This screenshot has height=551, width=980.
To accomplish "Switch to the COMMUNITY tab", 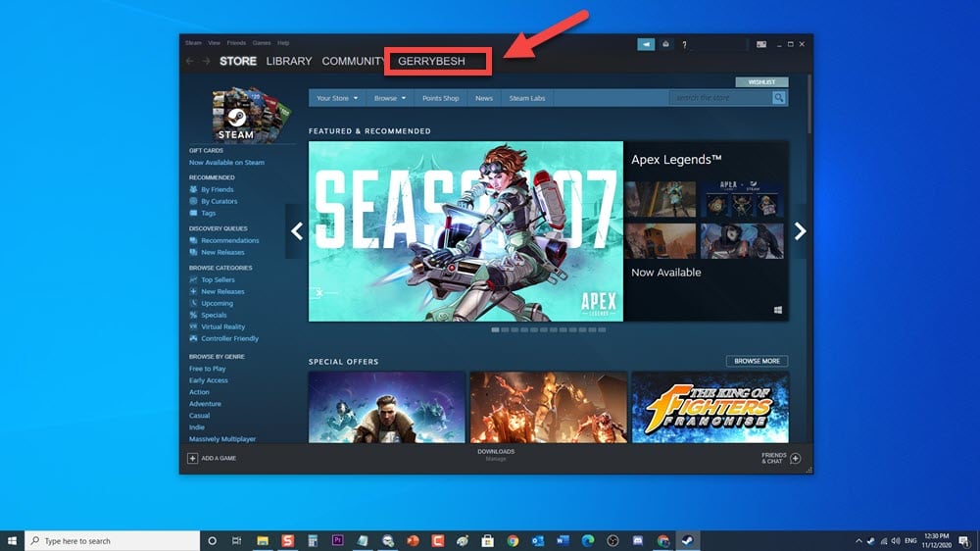I will point(354,62).
